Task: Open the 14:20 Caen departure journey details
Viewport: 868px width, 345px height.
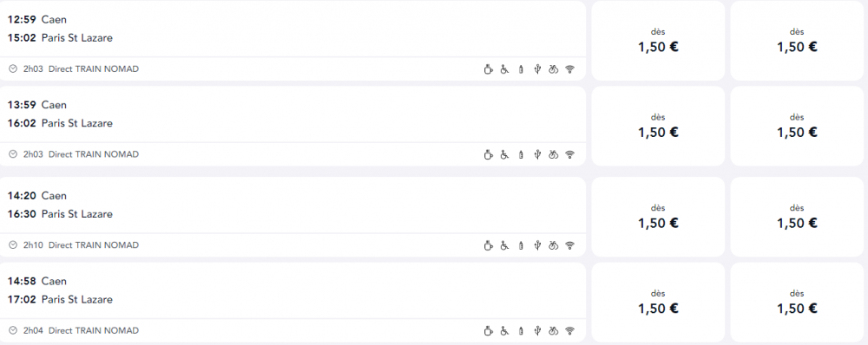Action: (x=293, y=217)
